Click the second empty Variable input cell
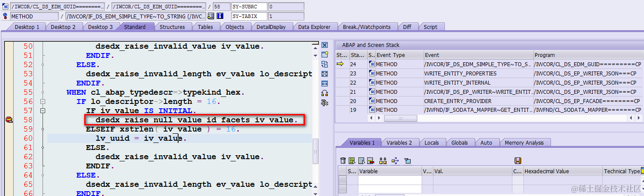644x196 pixels. [x=390, y=189]
